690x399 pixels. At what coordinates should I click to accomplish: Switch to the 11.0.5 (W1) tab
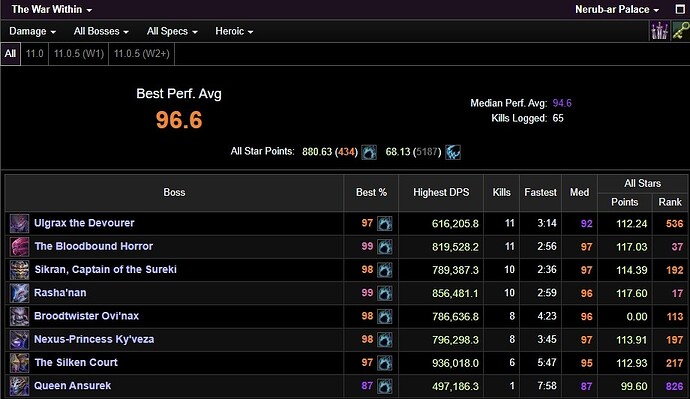(79, 54)
